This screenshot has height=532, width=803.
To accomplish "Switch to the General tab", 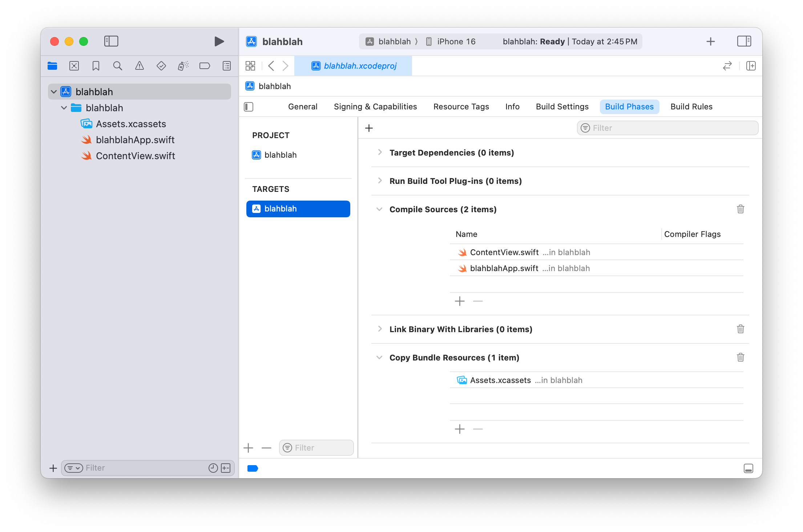I will click(303, 107).
